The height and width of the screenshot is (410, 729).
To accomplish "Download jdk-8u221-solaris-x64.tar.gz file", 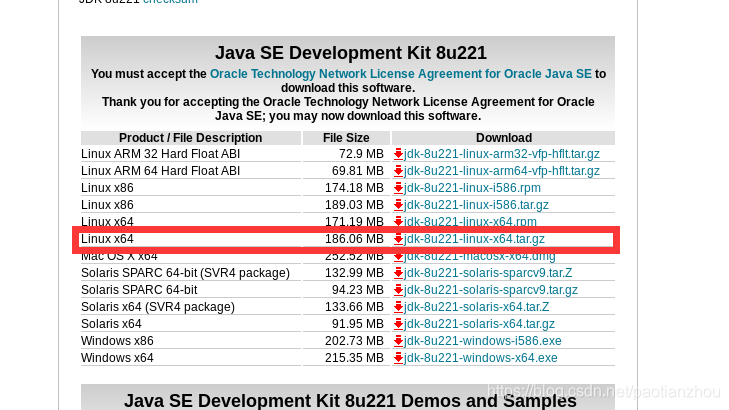I will click(x=479, y=324).
